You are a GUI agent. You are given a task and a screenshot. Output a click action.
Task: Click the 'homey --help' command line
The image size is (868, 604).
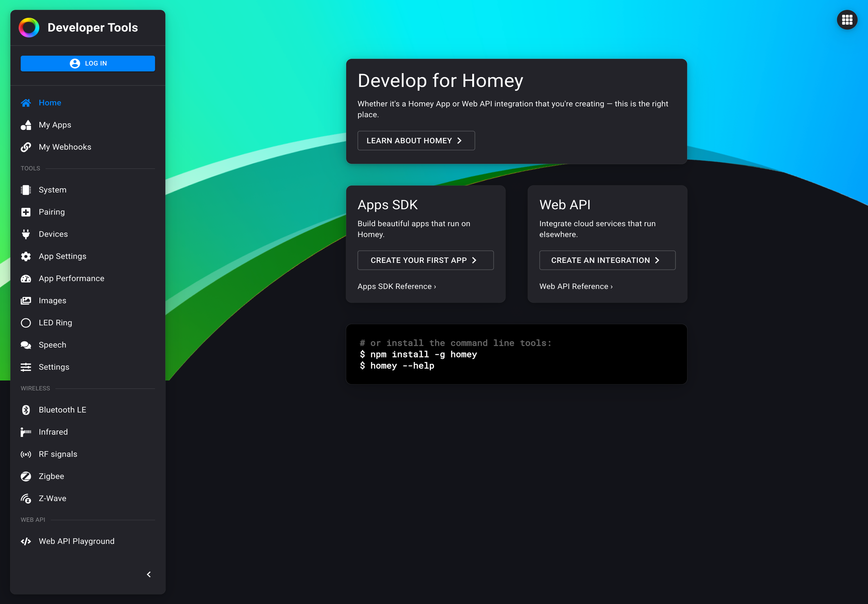tap(397, 366)
